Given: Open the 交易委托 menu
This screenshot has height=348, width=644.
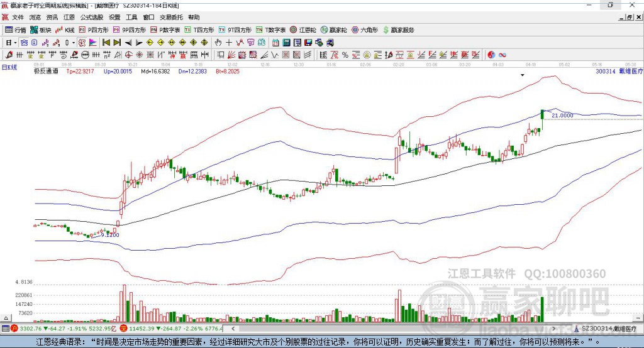Looking at the screenshot, I should point(171,17).
